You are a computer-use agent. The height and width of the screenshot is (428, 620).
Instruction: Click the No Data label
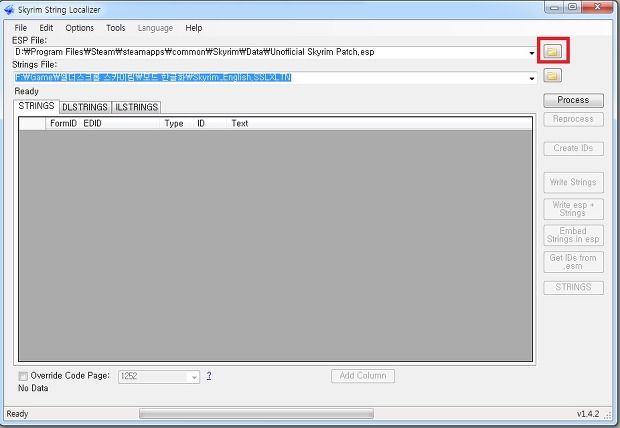pos(33,388)
